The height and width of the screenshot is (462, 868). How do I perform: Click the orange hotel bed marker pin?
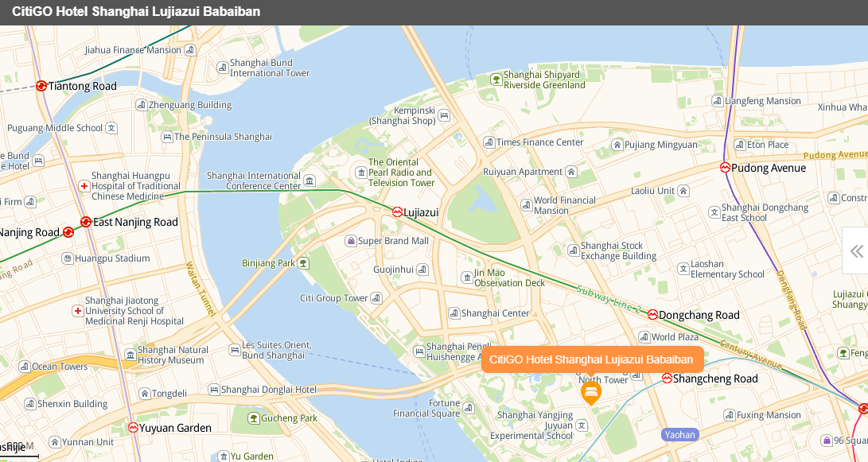click(x=590, y=394)
